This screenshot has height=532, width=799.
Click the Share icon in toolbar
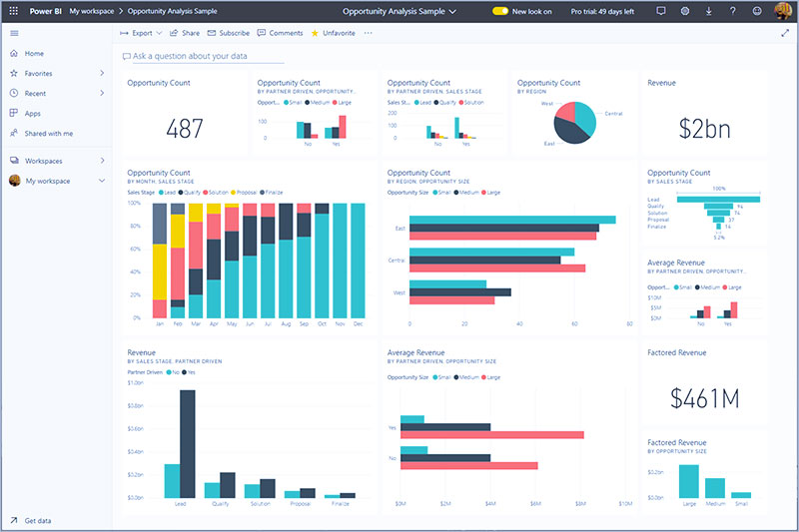pos(174,33)
